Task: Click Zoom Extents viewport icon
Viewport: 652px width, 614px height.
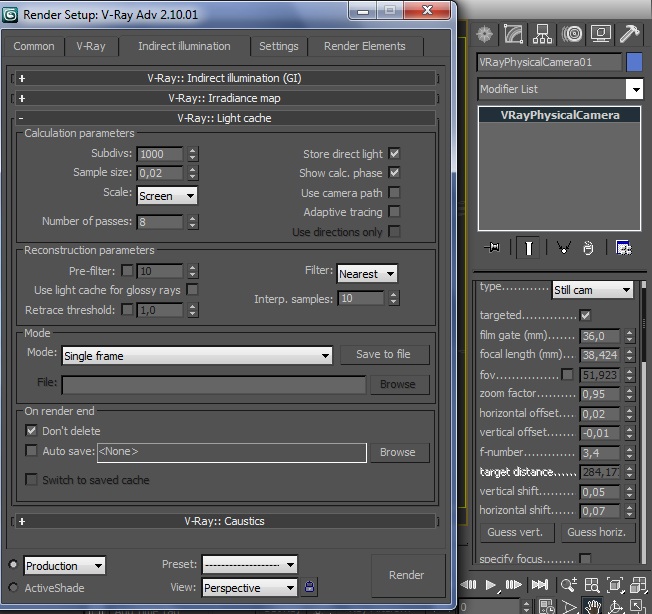Action: tap(615, 584)
